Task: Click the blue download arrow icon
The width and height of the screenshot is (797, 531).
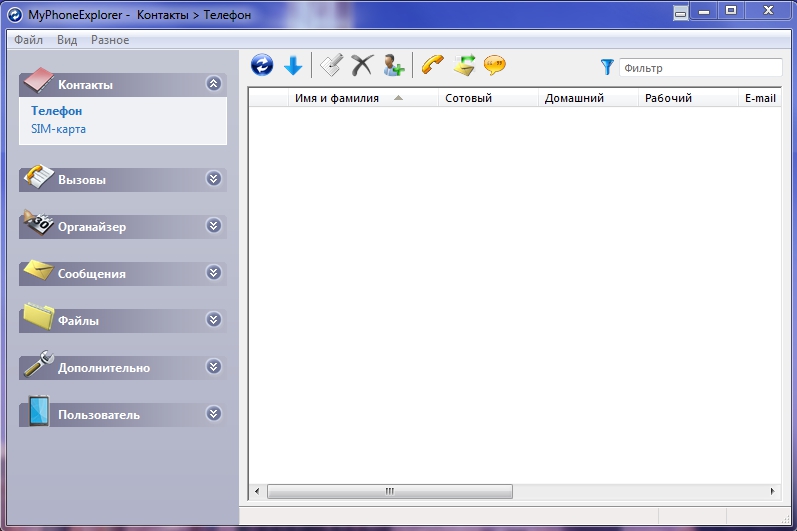Action: [293, 66]
